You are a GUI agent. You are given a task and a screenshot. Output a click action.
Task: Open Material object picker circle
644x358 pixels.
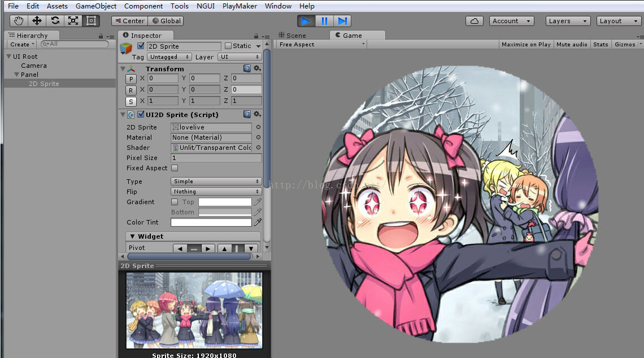tap(258, 137)
